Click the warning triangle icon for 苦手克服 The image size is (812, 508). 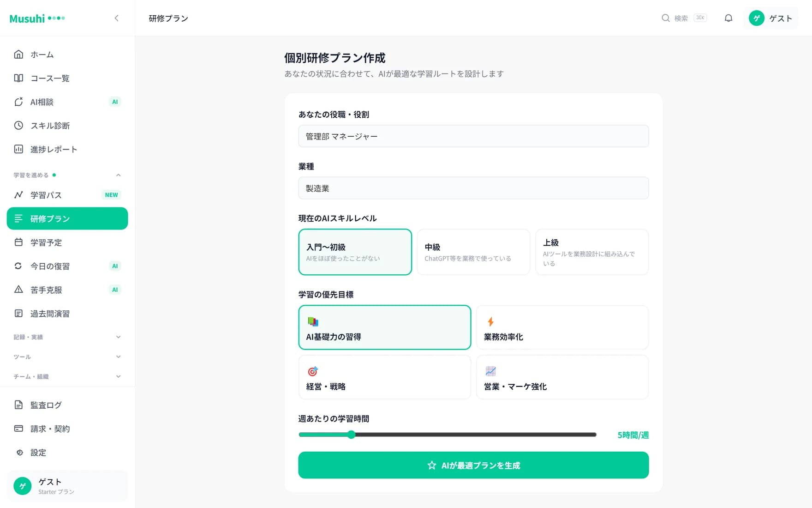(x=18, y=290)
